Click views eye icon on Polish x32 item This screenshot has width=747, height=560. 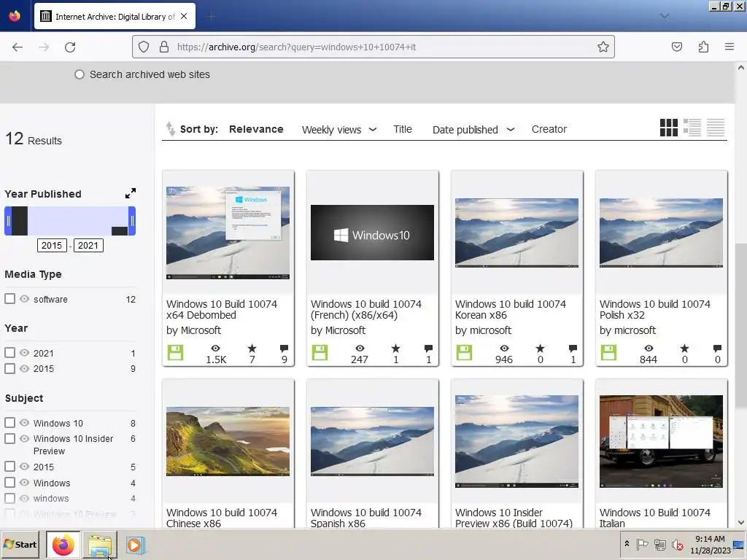(x=649, y=349)
